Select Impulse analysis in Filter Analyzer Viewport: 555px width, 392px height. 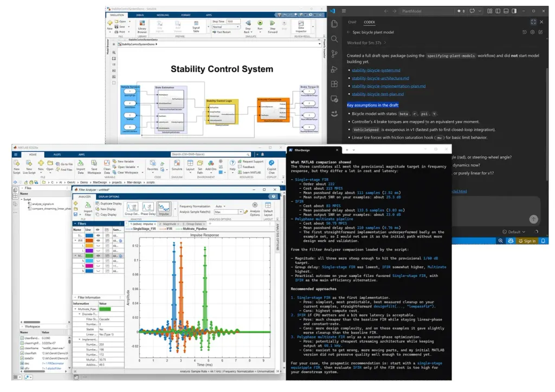pyautogui.click(x=164, y=209)
